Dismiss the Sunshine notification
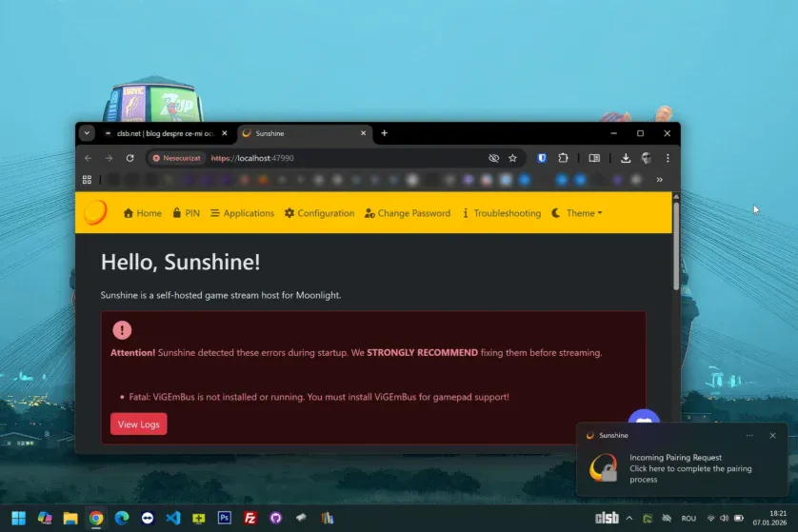The height and width of the screenshot is (532, 798). [772, 435]
